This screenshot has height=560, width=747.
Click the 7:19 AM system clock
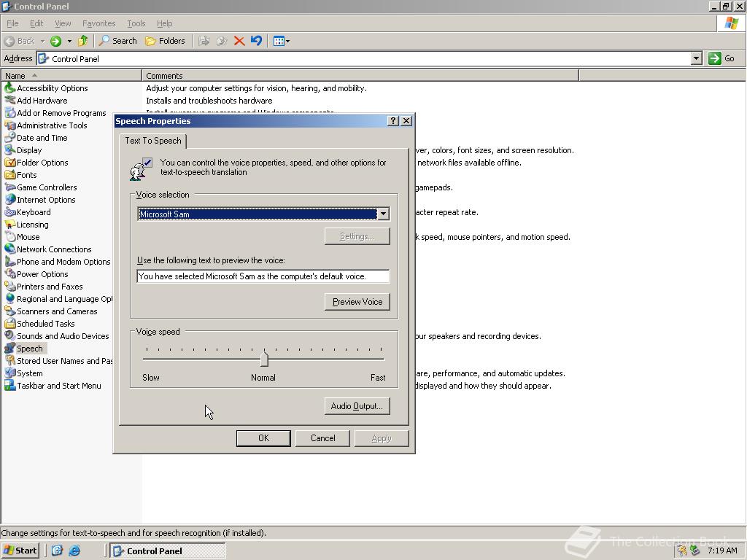(722, 551)
